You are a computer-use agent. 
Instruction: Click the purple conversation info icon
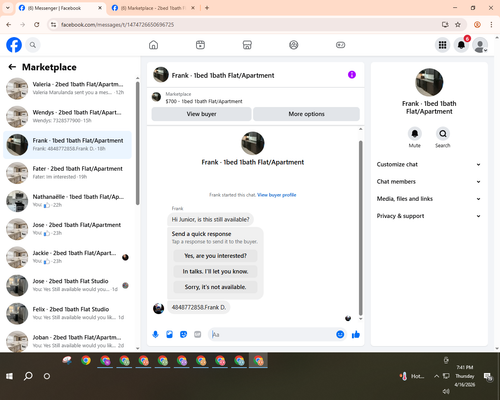[352, 75]
